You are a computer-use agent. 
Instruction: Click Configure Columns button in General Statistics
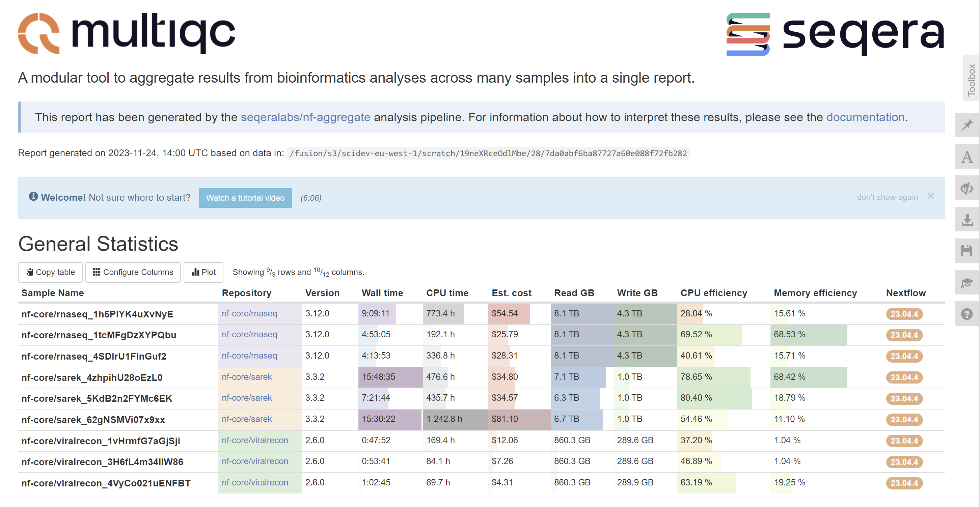[132, 272]
